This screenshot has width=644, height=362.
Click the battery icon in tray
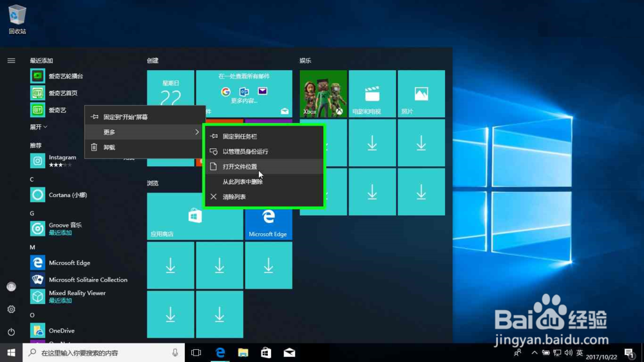point(546,352)
